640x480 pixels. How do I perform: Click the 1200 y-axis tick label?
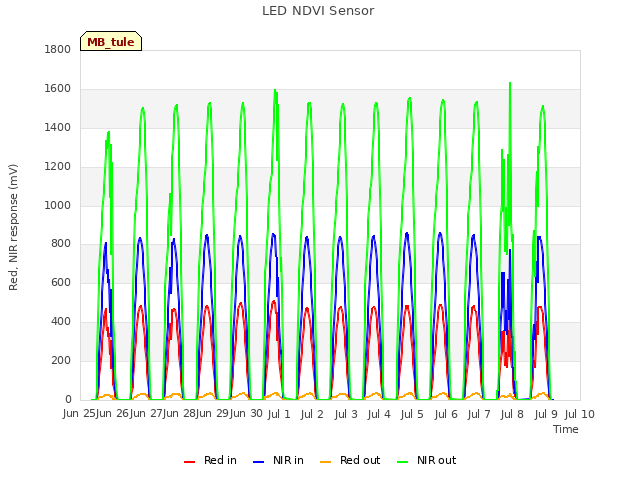(58, 167)
